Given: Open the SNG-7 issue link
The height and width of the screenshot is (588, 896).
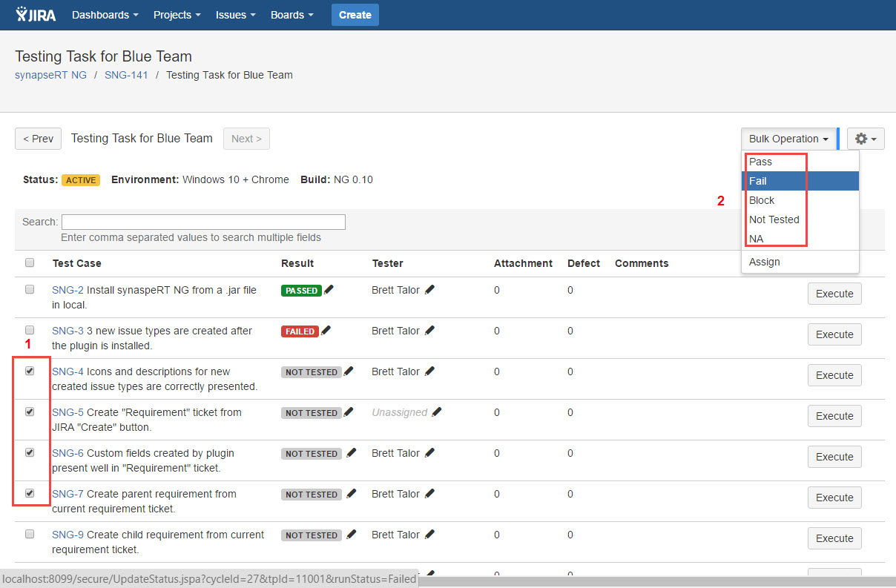Looking at the screenshot, I should point(67,494).
